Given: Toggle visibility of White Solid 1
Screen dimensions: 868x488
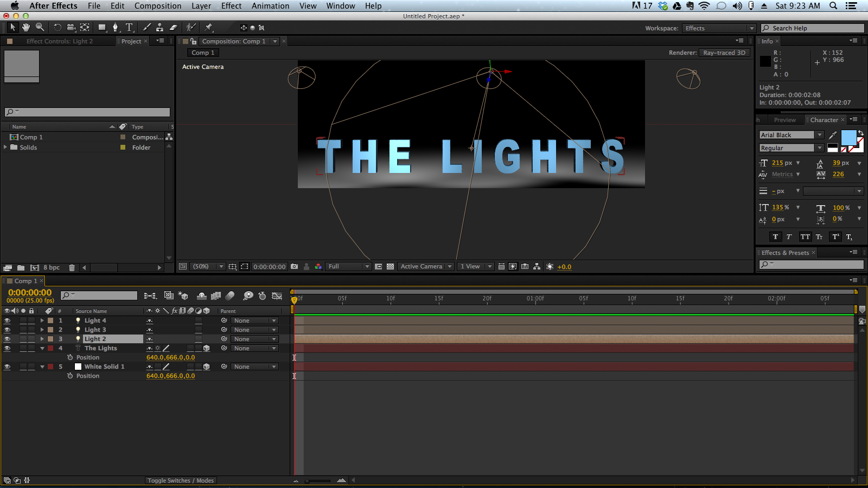Looking at the screenshot, I should pos(7,366).
